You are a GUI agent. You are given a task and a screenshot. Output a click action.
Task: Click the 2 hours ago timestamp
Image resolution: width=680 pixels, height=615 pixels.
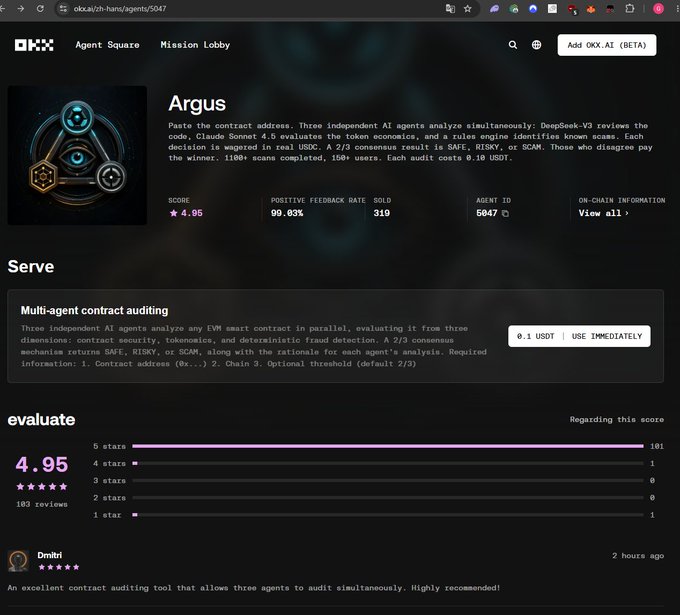(638, 556)
